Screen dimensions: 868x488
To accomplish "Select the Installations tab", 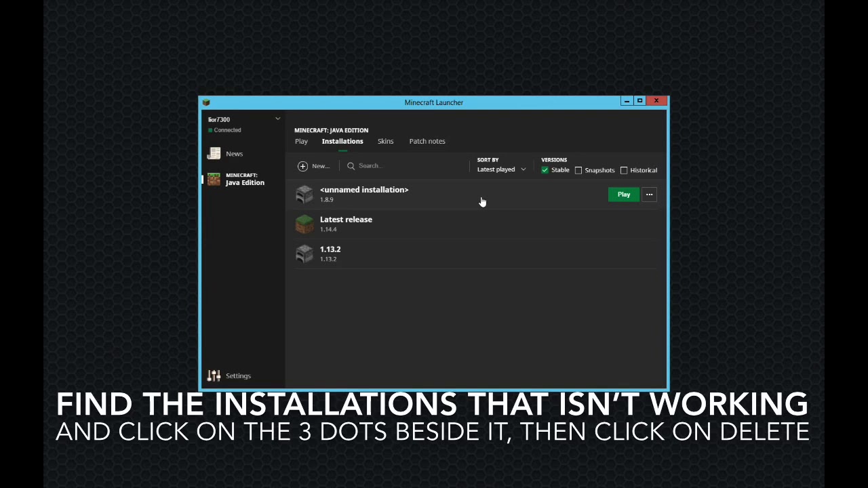I will pyautogui.click(x=342, y=141).
